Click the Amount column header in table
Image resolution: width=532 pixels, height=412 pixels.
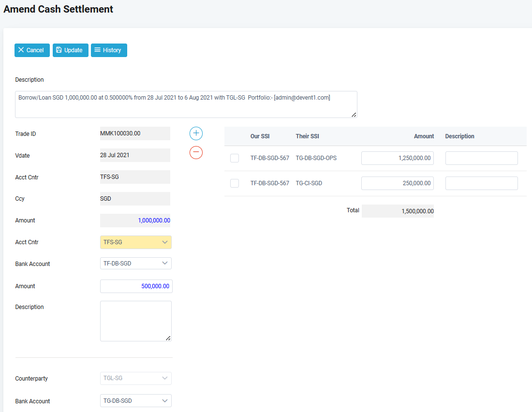click(x=424, y=136)
